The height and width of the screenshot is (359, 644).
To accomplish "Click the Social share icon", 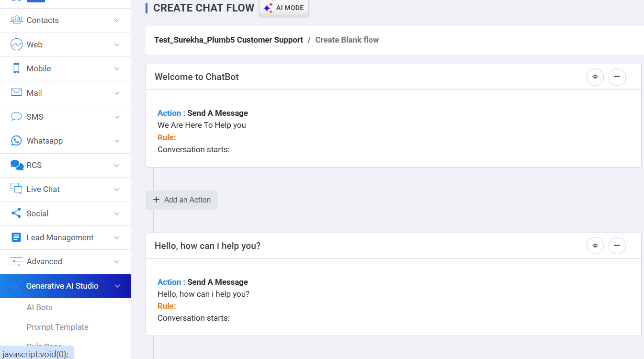I will 17,213.
